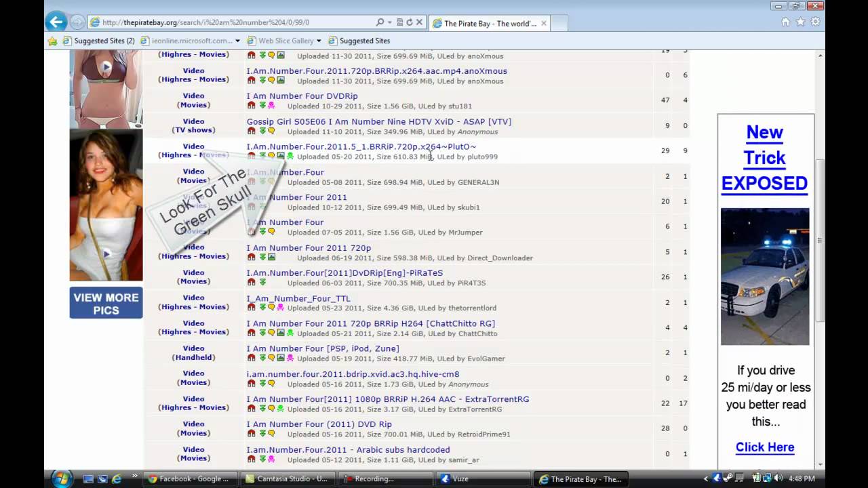Image resolution: width=868 pixels, height=488 pixels.
Task: Open I Am Number Four [PSP, iPod, Zune] link
Action: tap(323, 349)
